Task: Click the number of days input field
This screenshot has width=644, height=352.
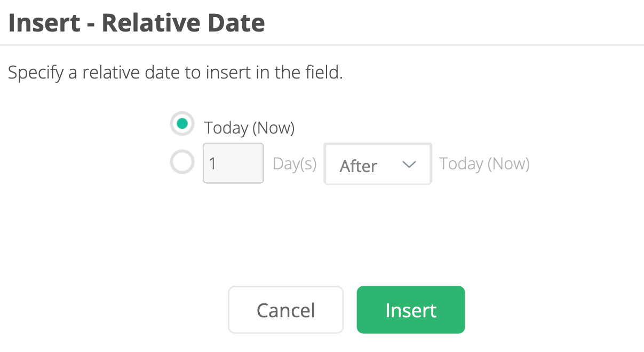Action: click(233, 163)
